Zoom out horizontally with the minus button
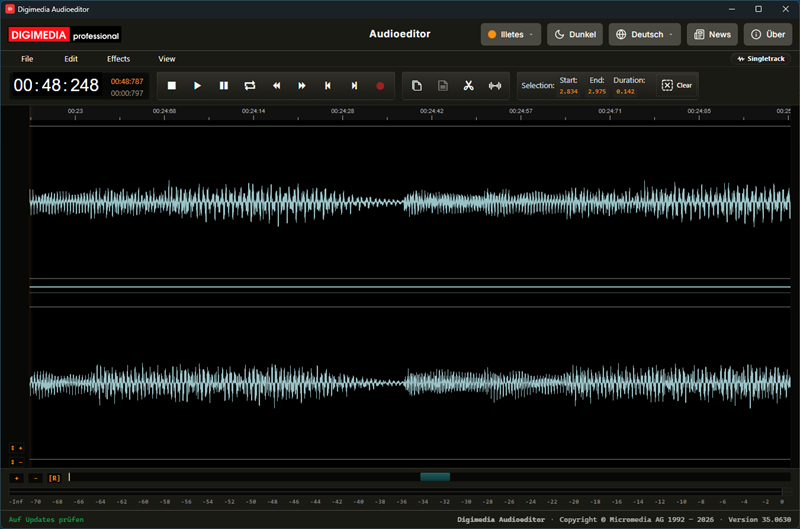The height and width of the screenshot is (529, 800). [x=35, y=478]
